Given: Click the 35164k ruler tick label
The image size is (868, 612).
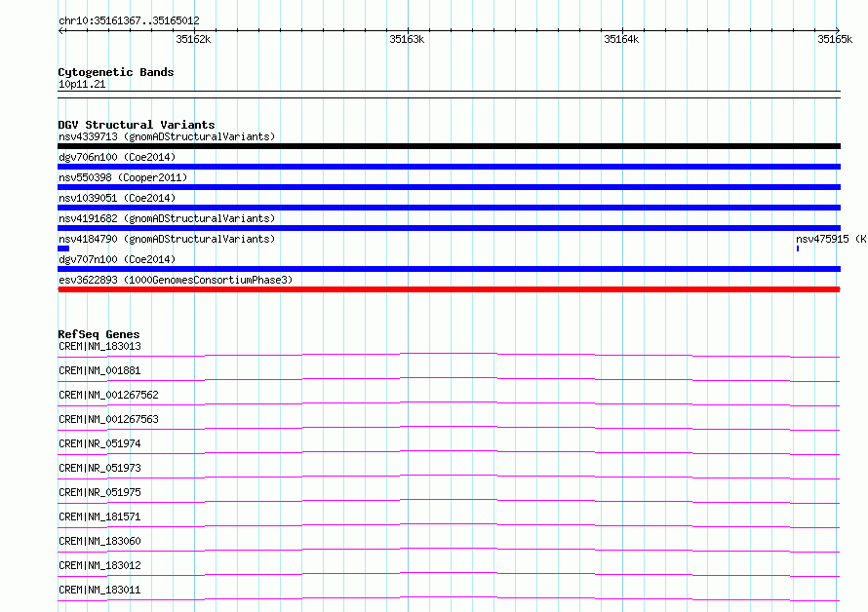Looking at the screenshot, I should pyautogui.click(x=621, y=39).
